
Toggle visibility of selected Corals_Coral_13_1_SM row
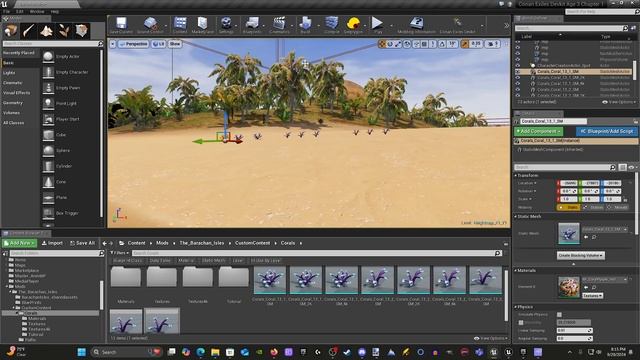518,71
